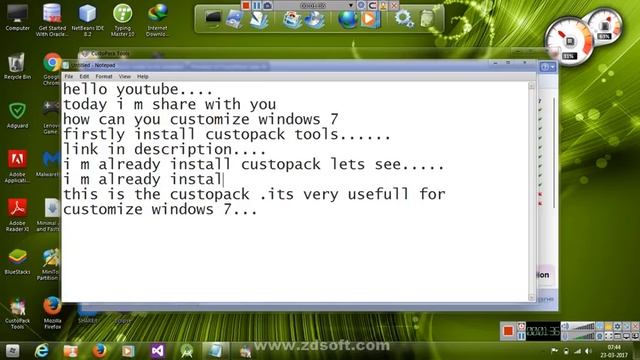Launch Adguard desktop shortcut
640x360 pixels.
(17, 115)
